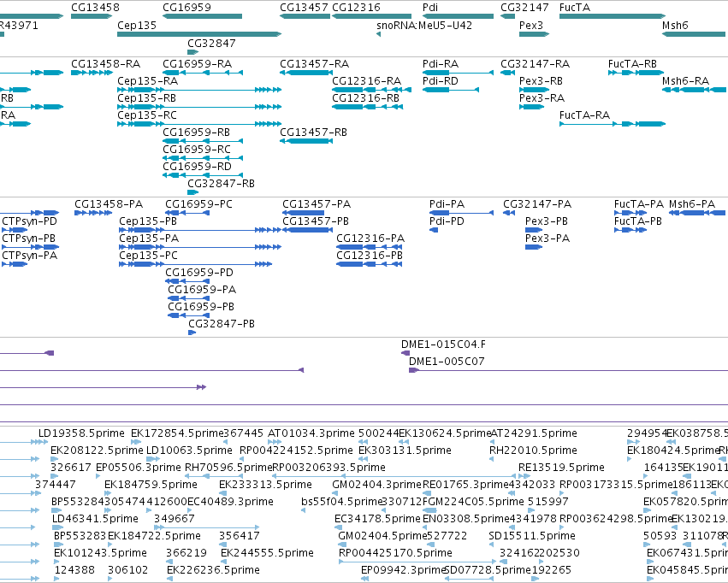
Task: Click the "CG13457-RA" transcript label
Action: point(314,64)
